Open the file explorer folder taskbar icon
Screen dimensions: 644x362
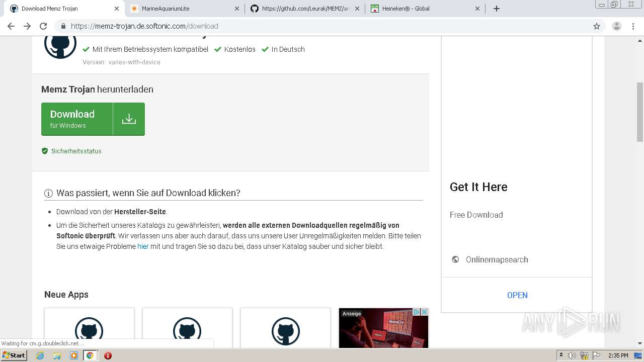point(57,355)
